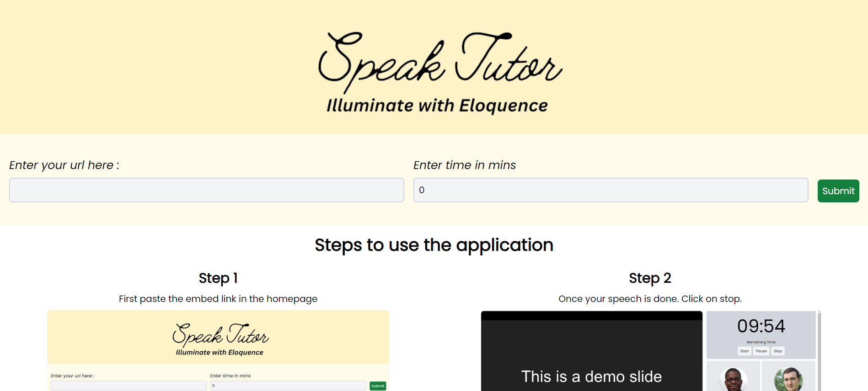Click 'Illuminate with Eloquence' tagline
This screenshot has height=391, width=868.
coord(437,106)
